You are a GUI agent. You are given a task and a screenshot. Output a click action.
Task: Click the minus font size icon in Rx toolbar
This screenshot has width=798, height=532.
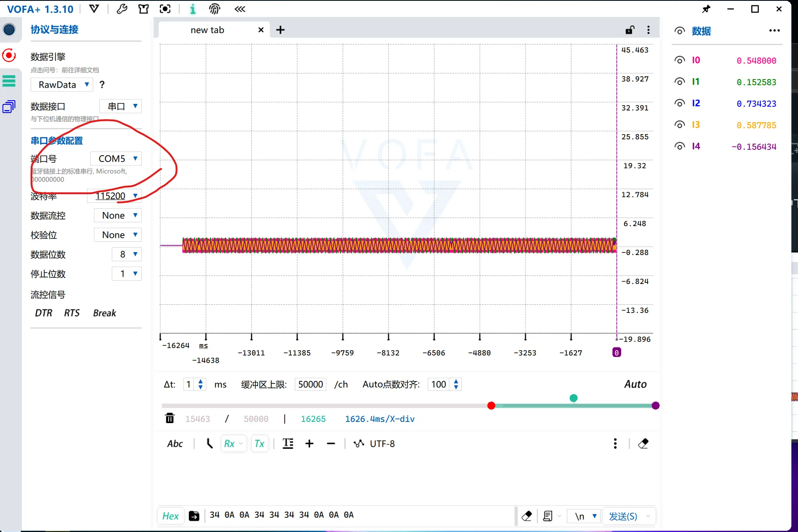pos(331,443)
